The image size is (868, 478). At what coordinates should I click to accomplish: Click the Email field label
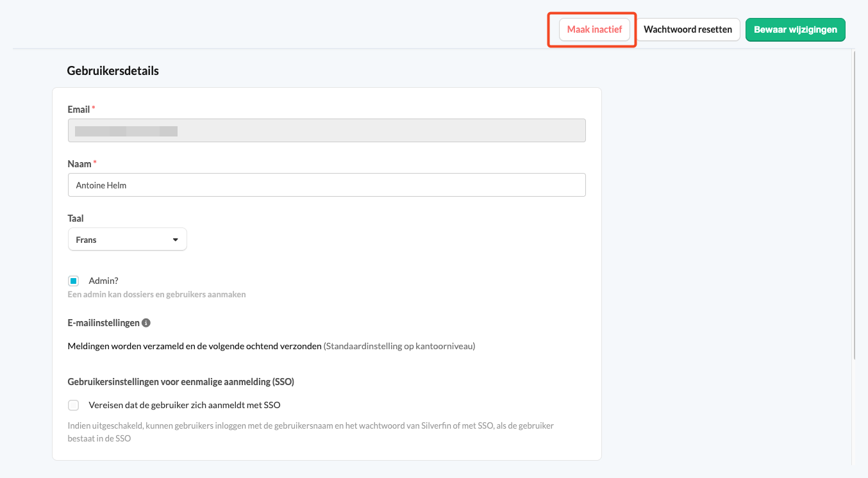click(79, 110)
